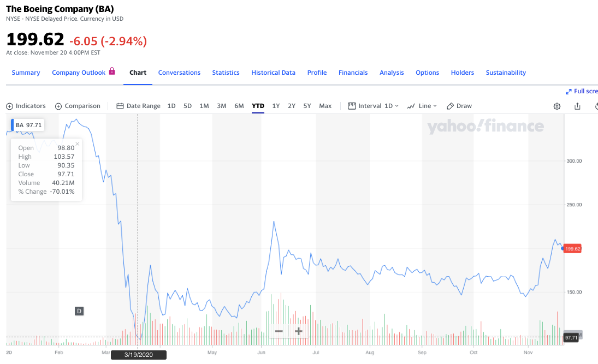Open the Profile tab
This screenshot has height=364, width=598.
pyautogui.click(x=317, y=73)
